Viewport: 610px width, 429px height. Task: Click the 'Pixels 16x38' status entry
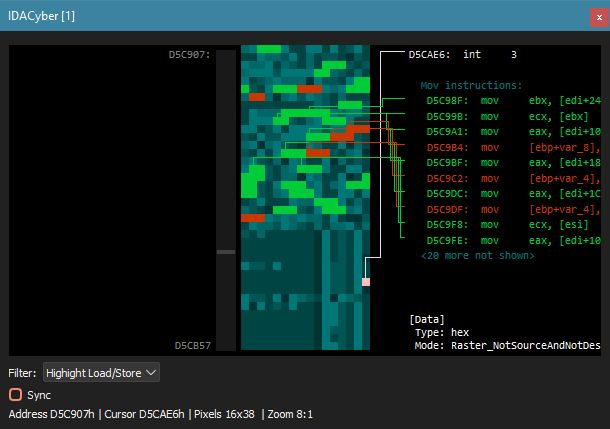224,414
